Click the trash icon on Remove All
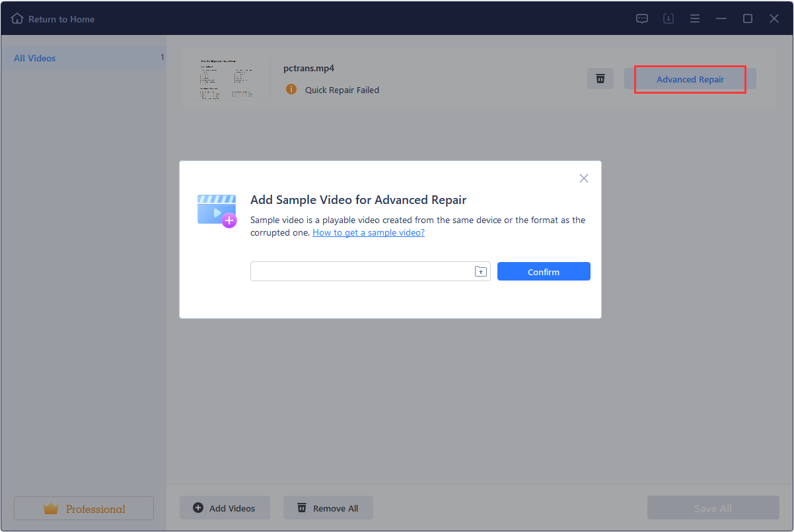Image resolution: width=794 pixels, height=532 pixels. click(x=301, y=508)
